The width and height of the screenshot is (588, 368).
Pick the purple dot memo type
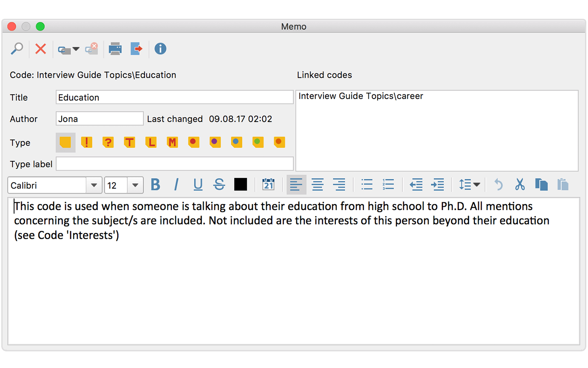[215, 142]
